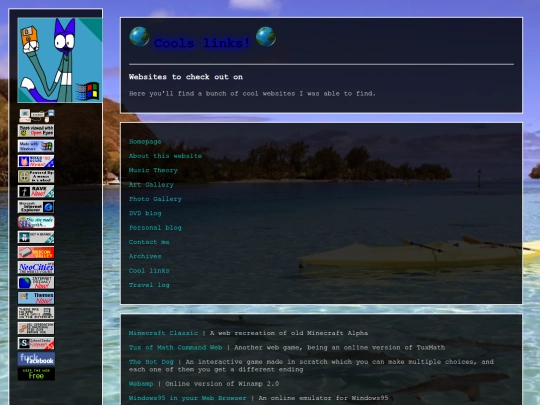
Task: Click the 'This site made with' badge
Action: click(36, 222)
